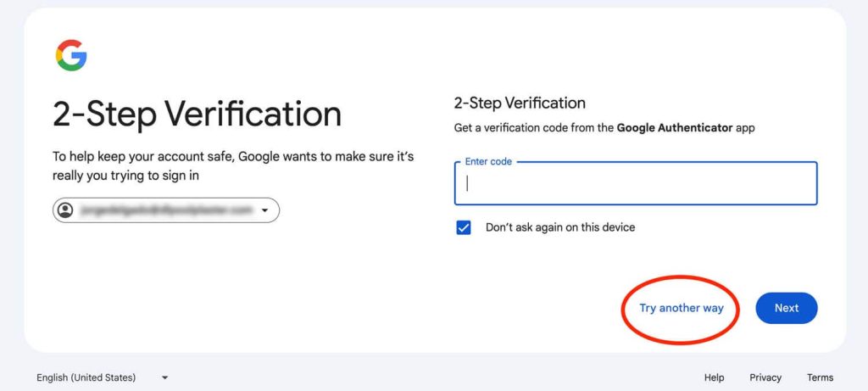The image size is (868, 391).
Task: Click the 'Enter code' field label
Action: pyautogui.click(x=488, y=161)
